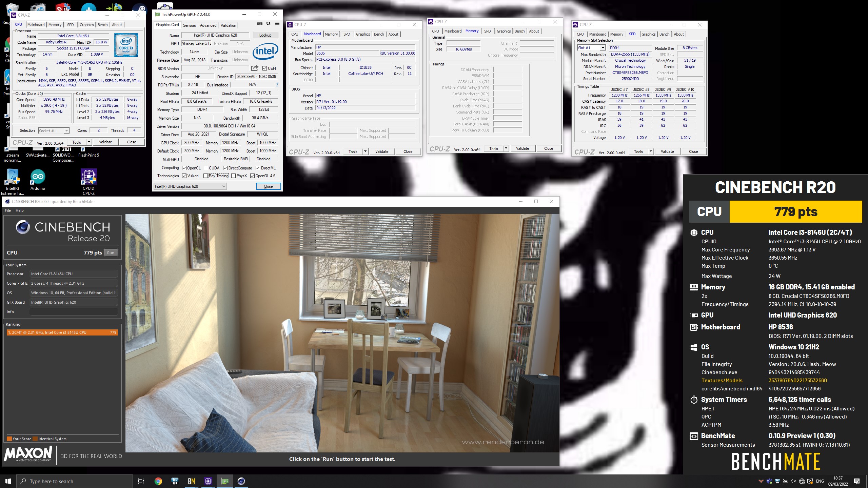Open the GPU-Z hamburger menu
Screen dimensions: 868x488
[x=277, y=23]
